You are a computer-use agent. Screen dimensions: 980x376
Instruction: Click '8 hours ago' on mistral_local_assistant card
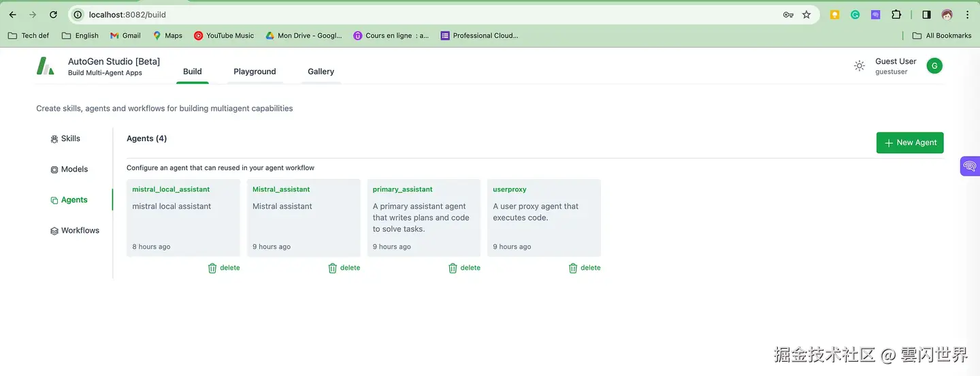[151, 247]
